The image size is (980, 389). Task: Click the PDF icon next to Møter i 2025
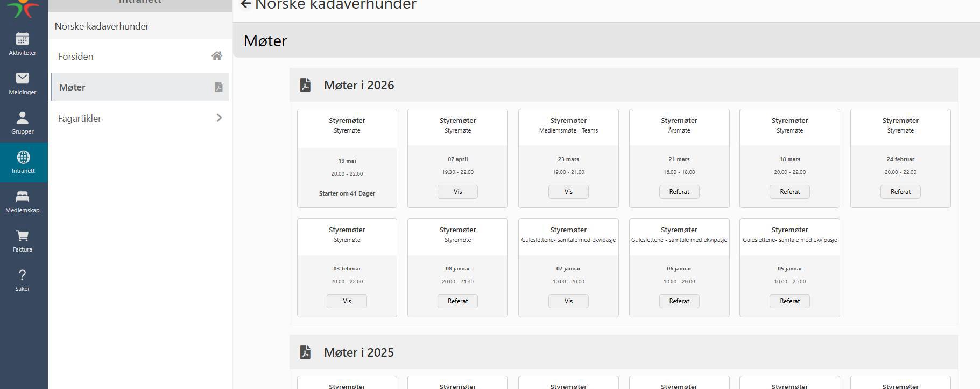click(305, 352)
